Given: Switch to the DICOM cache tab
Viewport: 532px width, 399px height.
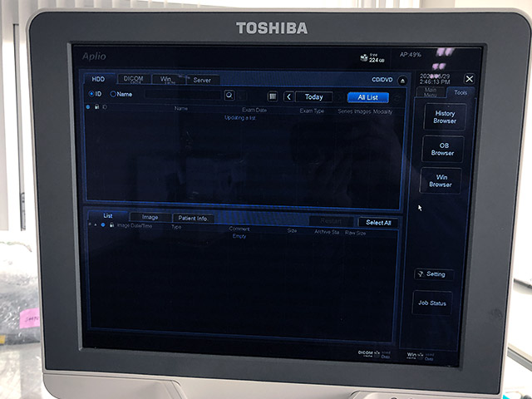Looking at the screenshot, I should coord(134,79).
